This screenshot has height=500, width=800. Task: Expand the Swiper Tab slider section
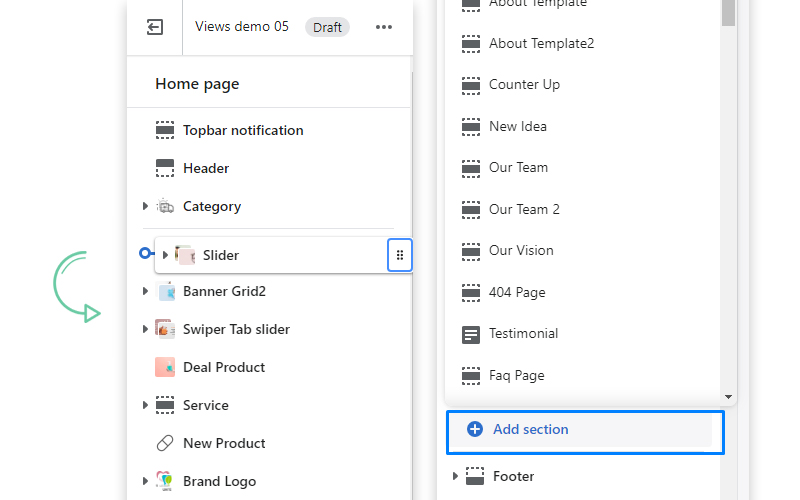click(146, 329)
